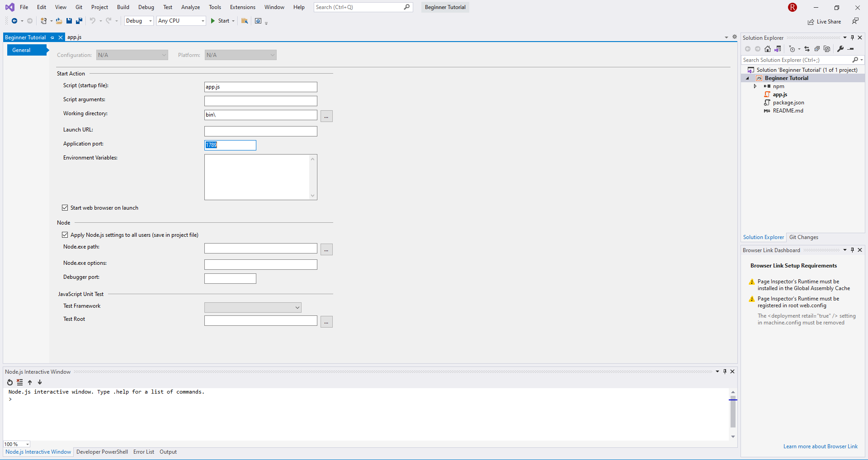Pin the Beginner Tutorial document tab
This screenshot has width=868, height=460.
pos(52,38)
